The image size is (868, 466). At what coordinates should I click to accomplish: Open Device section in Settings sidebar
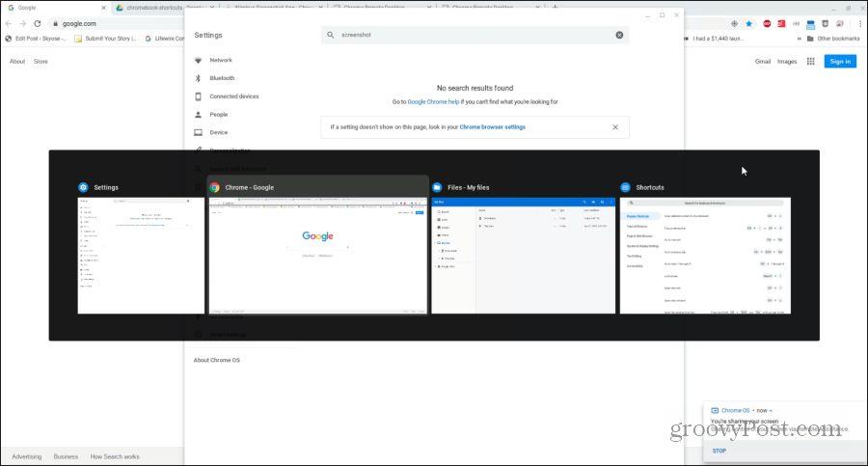(218, 132)
